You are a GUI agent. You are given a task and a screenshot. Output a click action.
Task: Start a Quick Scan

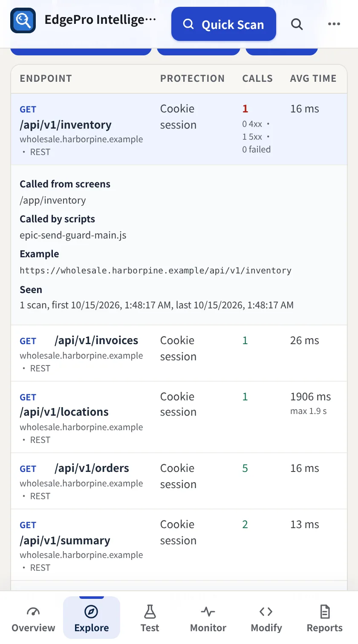pos(224,24)
